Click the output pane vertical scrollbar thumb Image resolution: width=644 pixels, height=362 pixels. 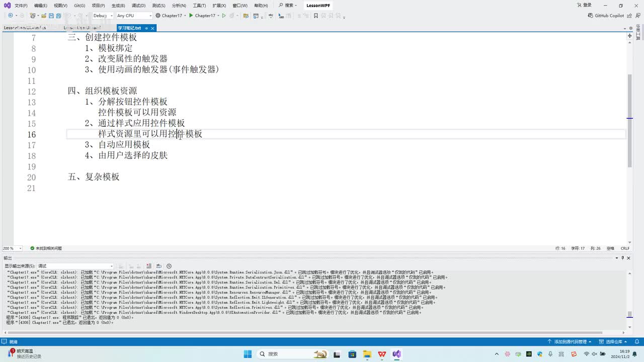point(629,314)
